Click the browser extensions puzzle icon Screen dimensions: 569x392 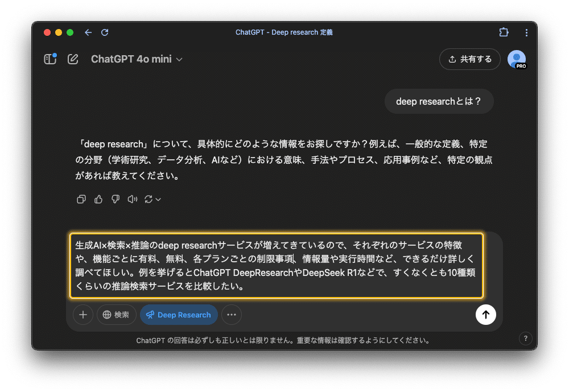tap(504, 32)
